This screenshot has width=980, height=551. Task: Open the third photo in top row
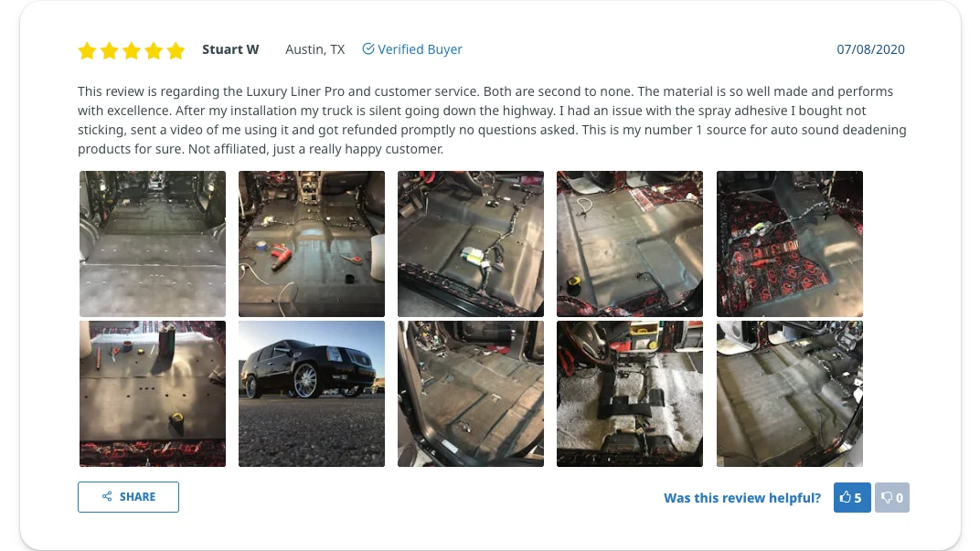pyautogui.click(x=471, y=244)
